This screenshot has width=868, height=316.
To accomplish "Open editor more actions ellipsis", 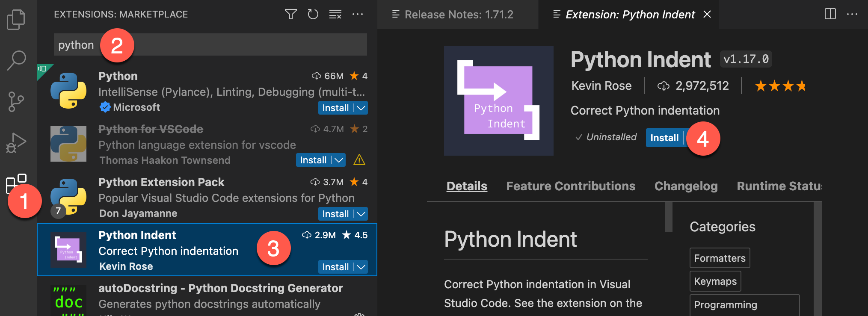I will 852,14.
